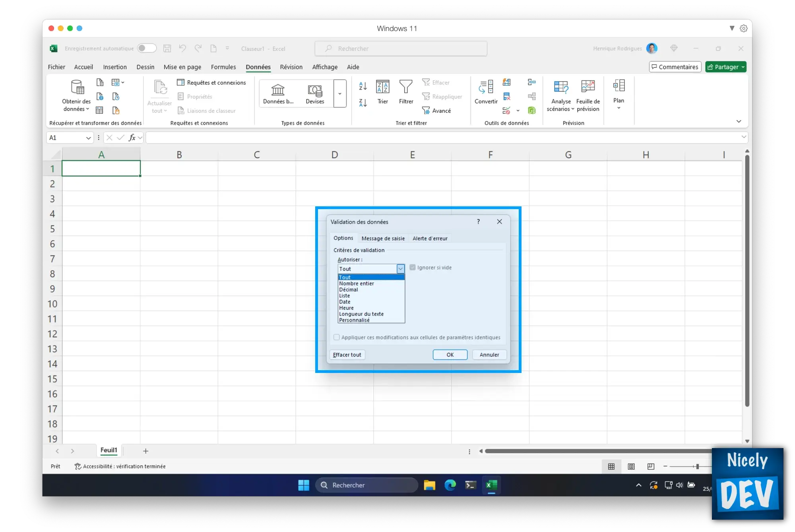Switch to page break preview icon
The height and width of the screenshot is (532, 795).
point(651,466)
